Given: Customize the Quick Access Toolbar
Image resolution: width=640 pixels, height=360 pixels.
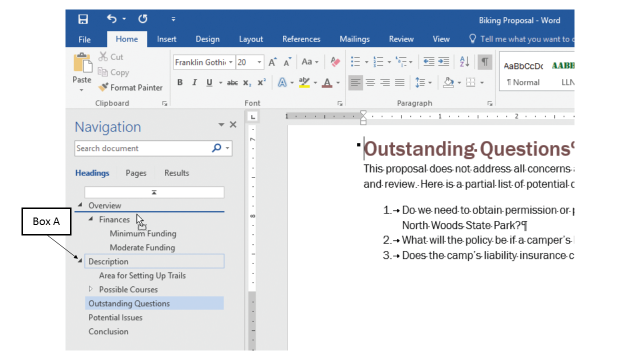Looking at the screenshot, I should point(173,19).
